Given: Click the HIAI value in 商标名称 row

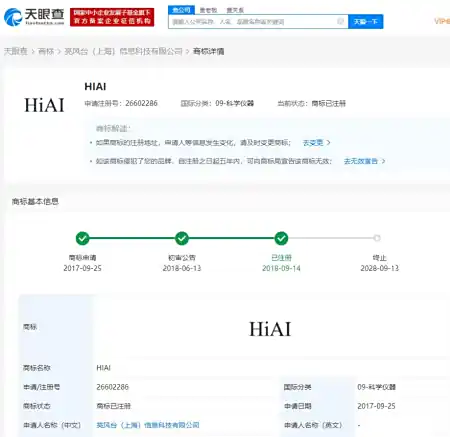Looking at the screenshot, I should pyautogui.click(x=103, y=368).
